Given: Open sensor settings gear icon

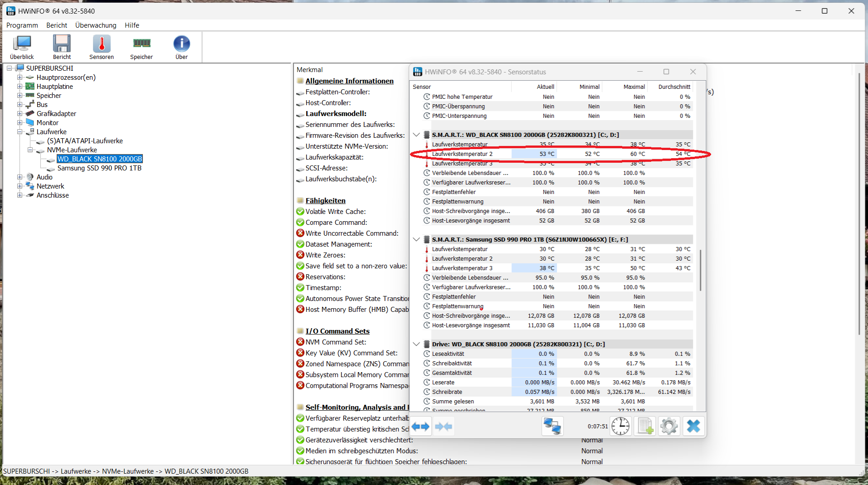Looking at the screenshot, I should 669,427.
